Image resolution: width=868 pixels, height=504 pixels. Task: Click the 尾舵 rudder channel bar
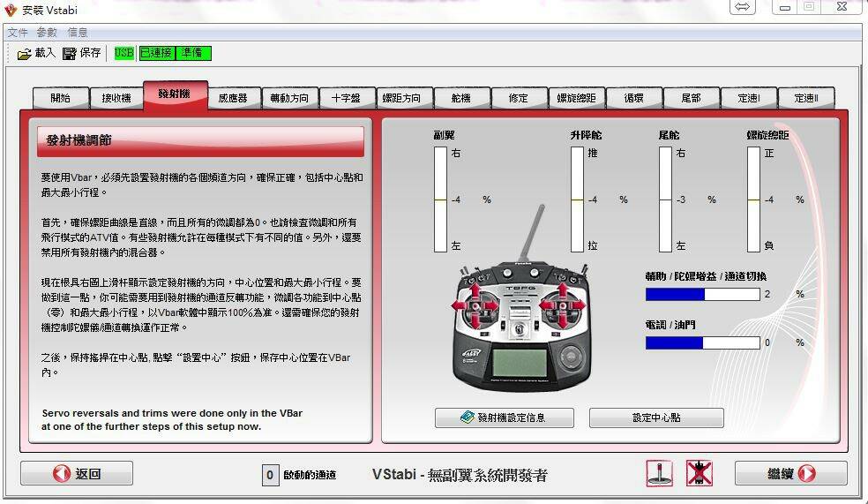665,199
